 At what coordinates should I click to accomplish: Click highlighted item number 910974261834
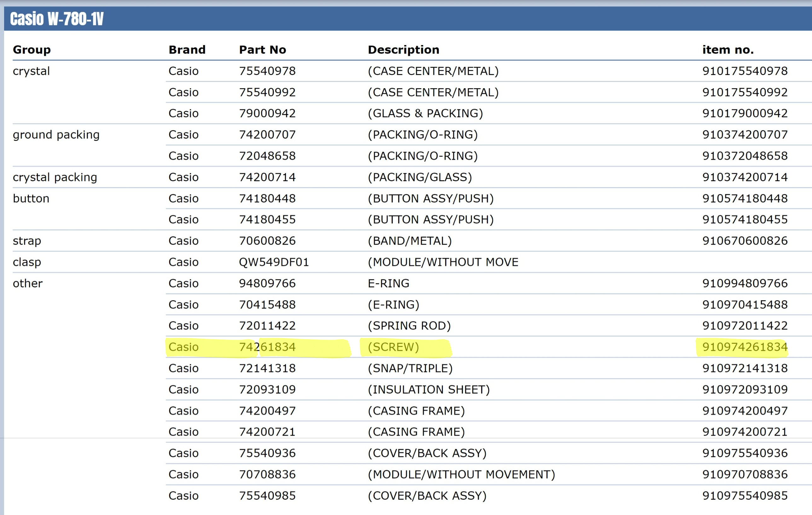pyautogui.click(x=745, y=347)
